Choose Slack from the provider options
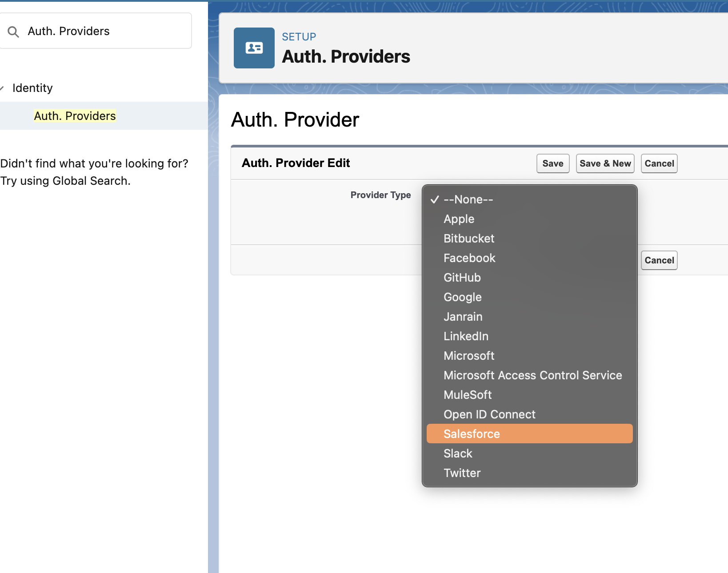Image resolution: width=728 pixels, height=573 pixels. pos(458,453)
